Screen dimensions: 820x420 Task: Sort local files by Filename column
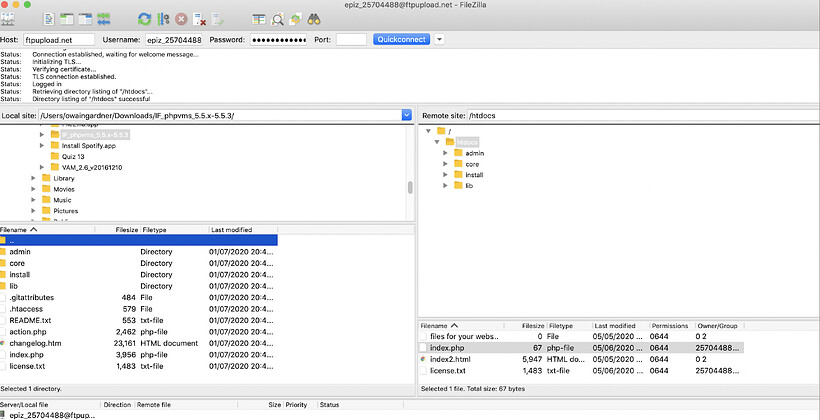[47, 230]
